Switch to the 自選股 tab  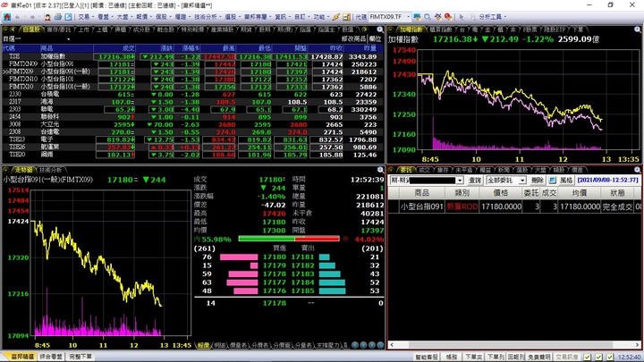coord(31,29)
